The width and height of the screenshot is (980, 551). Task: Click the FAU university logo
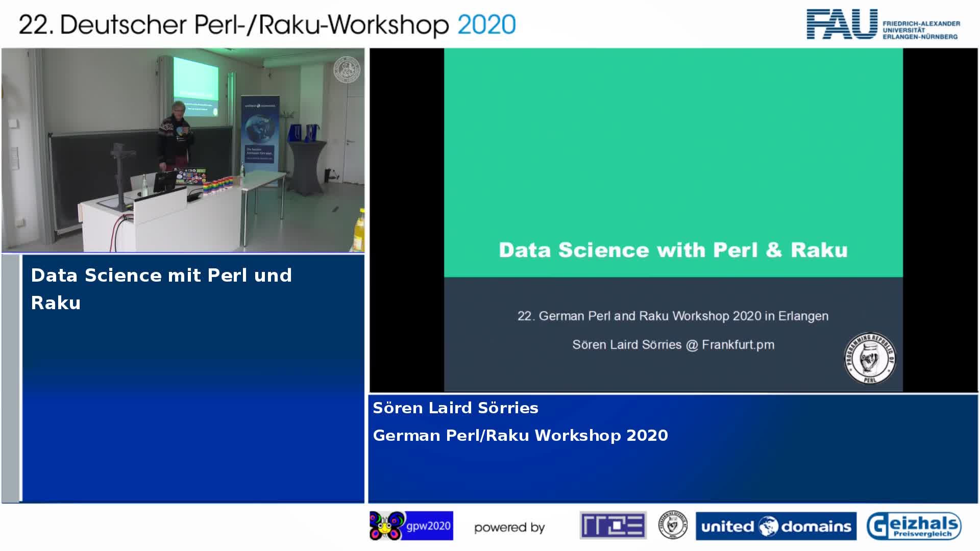842,24
